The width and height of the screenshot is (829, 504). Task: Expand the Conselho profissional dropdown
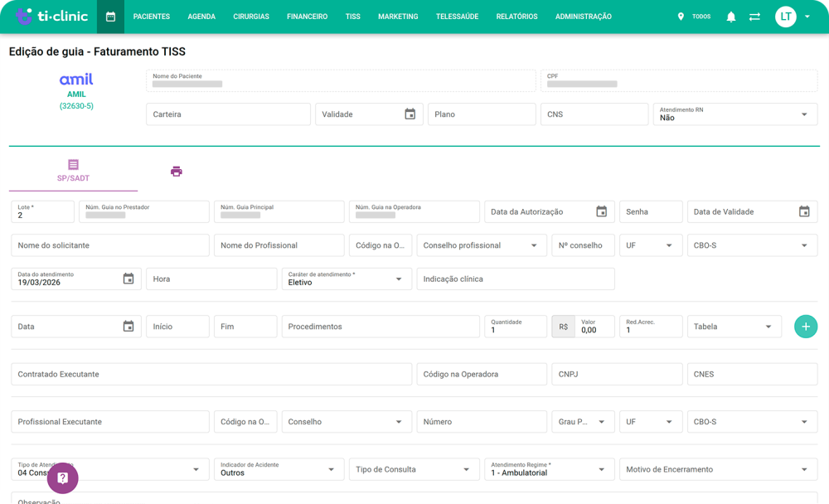tap(482, 245)
